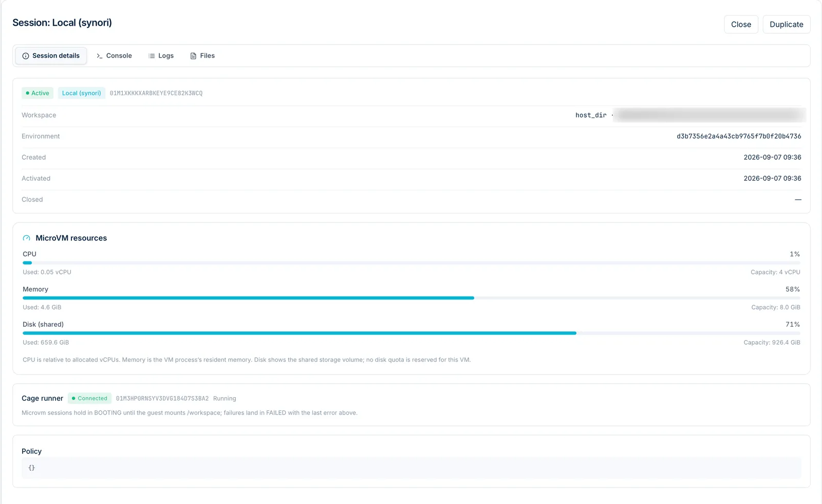Switch to the Console tab

click(x=114, y=55)
